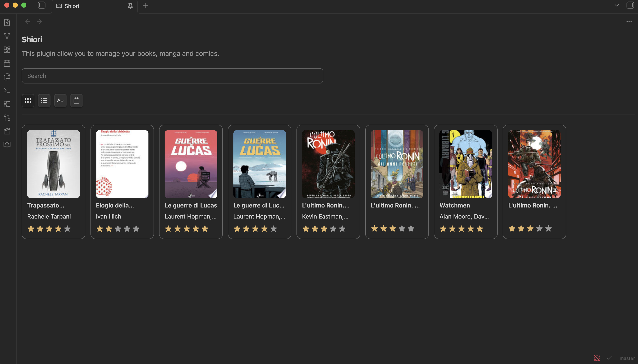Click the sync-disabled status bar icon

(597, 358)
